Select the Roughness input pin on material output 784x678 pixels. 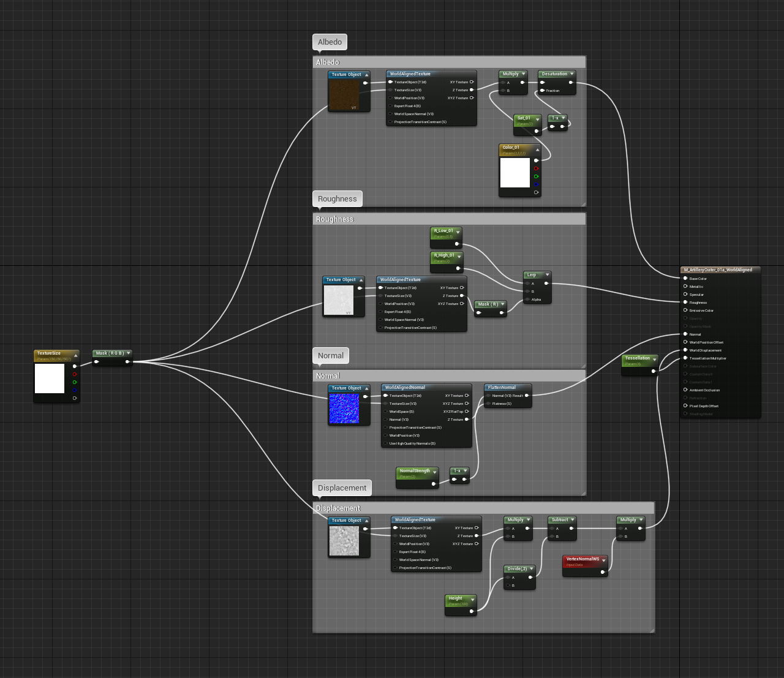(685, 302)
